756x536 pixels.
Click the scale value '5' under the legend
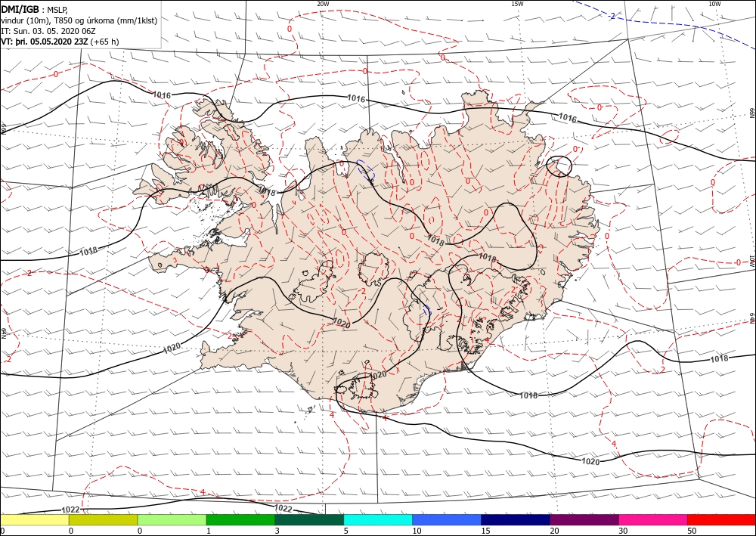345,531
